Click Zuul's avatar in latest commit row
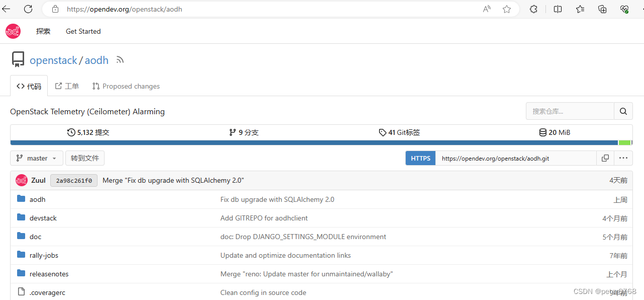 (22, 180)
